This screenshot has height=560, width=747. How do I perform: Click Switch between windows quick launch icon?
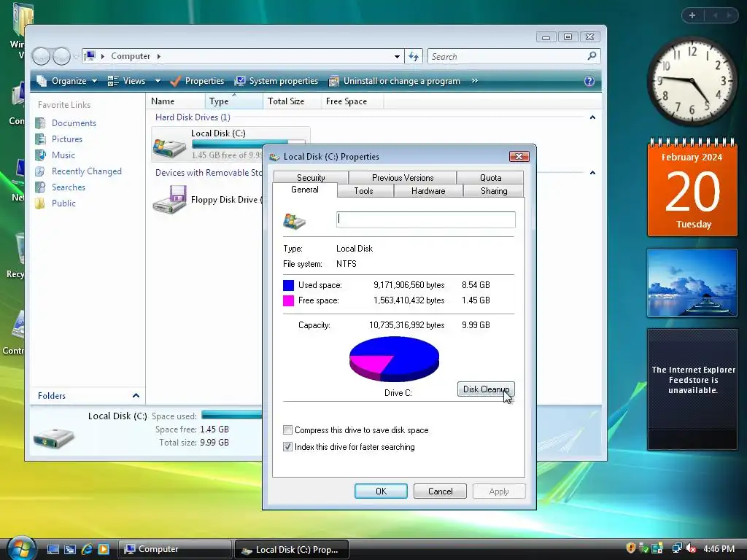pos(70,549)
